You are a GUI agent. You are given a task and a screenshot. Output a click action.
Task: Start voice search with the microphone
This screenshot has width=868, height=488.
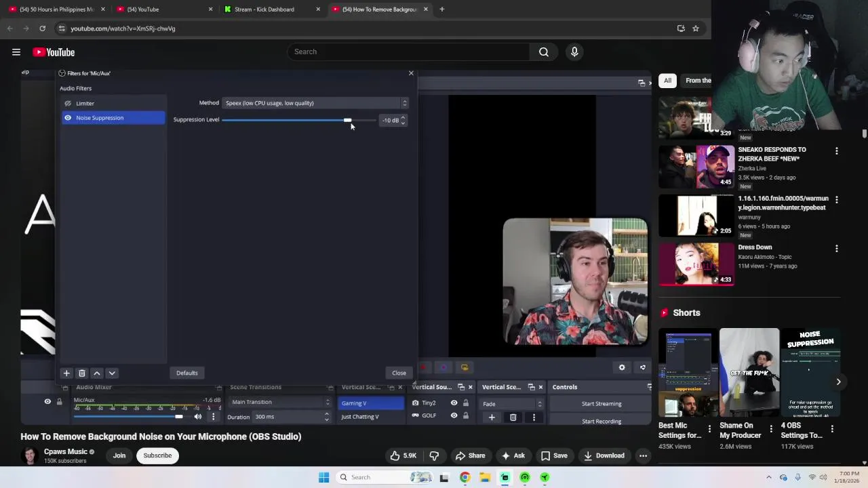(x=574, y=52)
